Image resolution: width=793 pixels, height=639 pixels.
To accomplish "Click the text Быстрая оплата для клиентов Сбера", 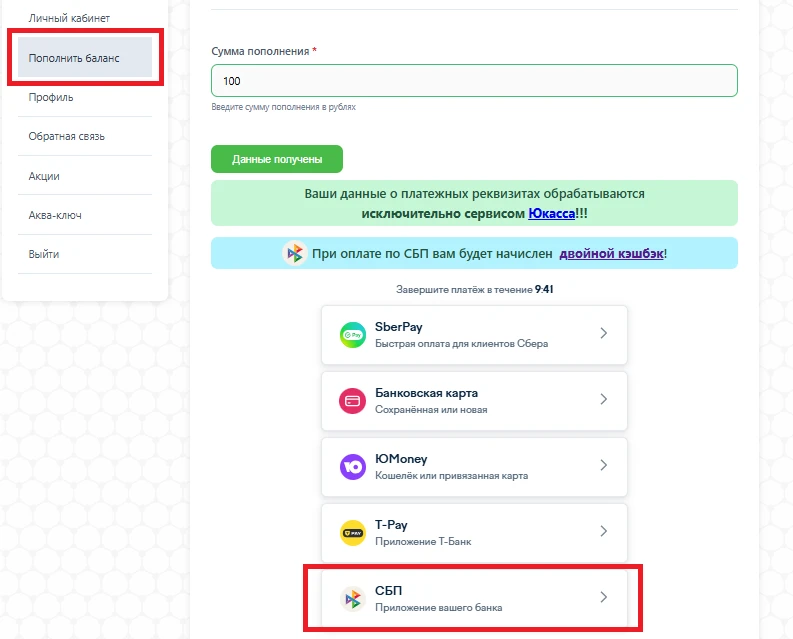I will (x=461, y=344).
